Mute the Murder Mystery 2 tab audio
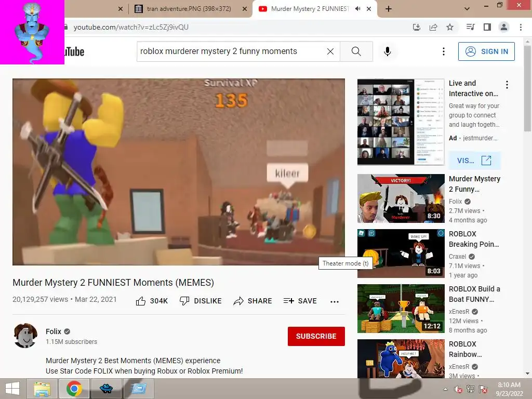The image size is (532, 399). 357,9
